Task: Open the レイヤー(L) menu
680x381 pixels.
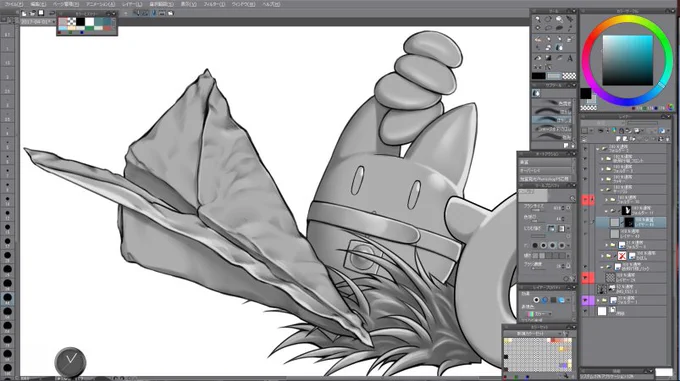Action: click(132, 4)
